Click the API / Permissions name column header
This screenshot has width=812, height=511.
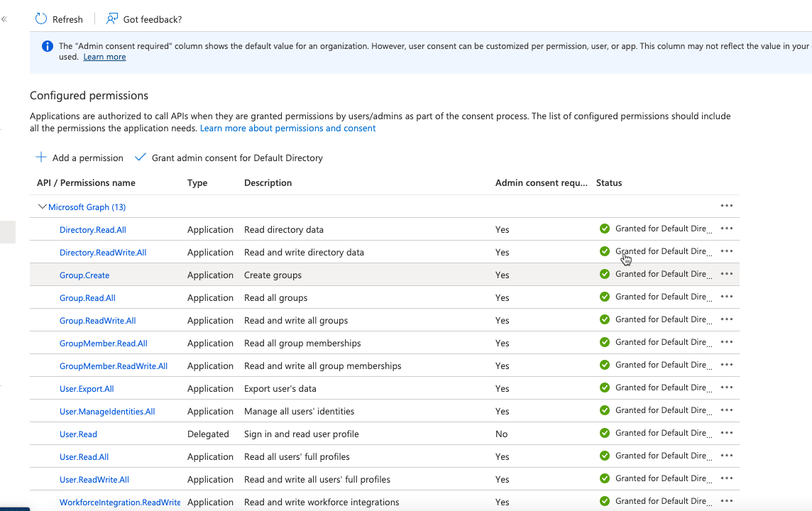click(85, 182)
